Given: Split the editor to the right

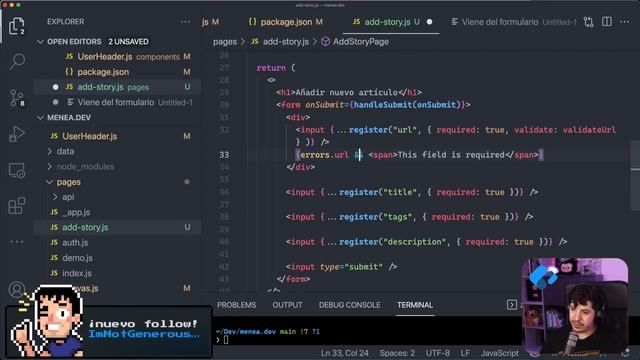Looking at the screenshot, I should tap(607, 22).
